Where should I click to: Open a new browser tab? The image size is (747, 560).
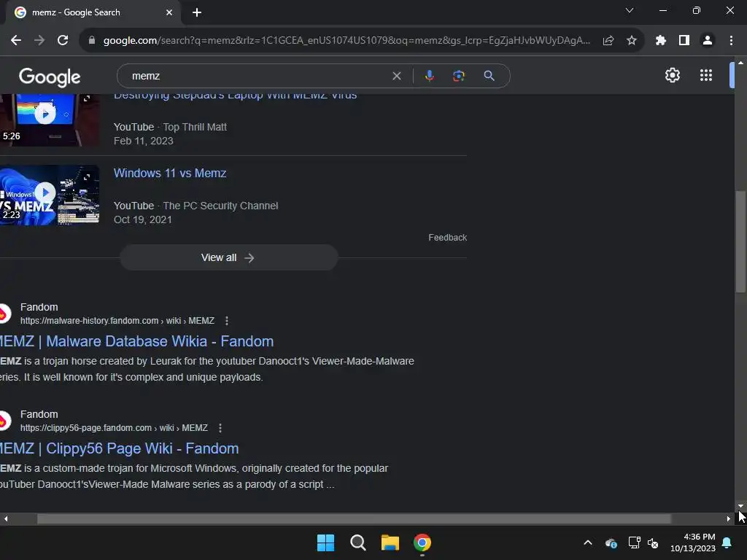(197, 13)
